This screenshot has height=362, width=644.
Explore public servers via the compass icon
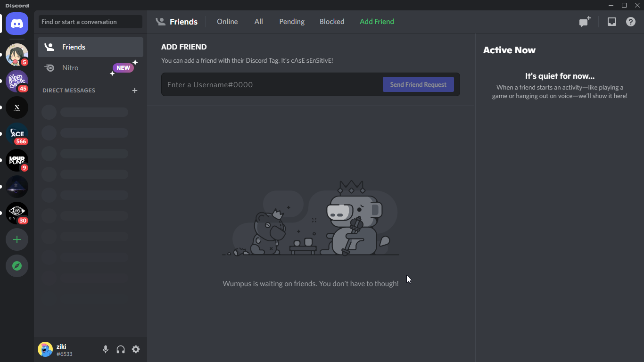(x=17, y=266)
